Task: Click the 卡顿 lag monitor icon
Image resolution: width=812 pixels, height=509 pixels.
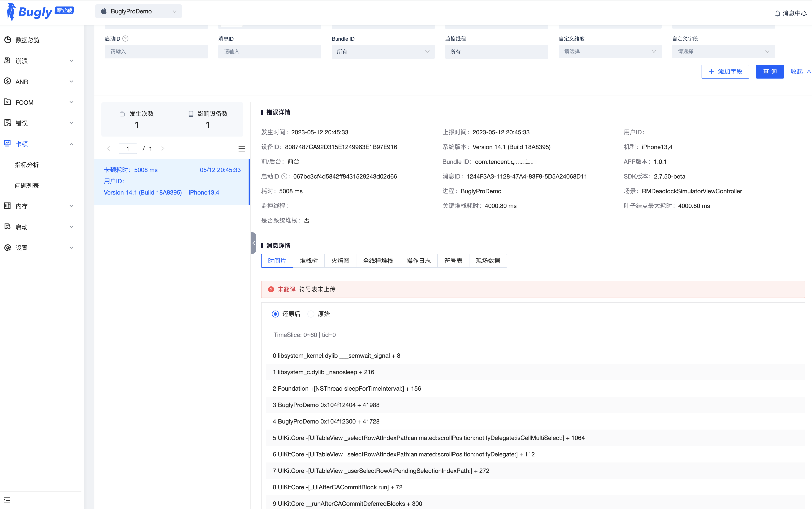Action: (8, 144)
